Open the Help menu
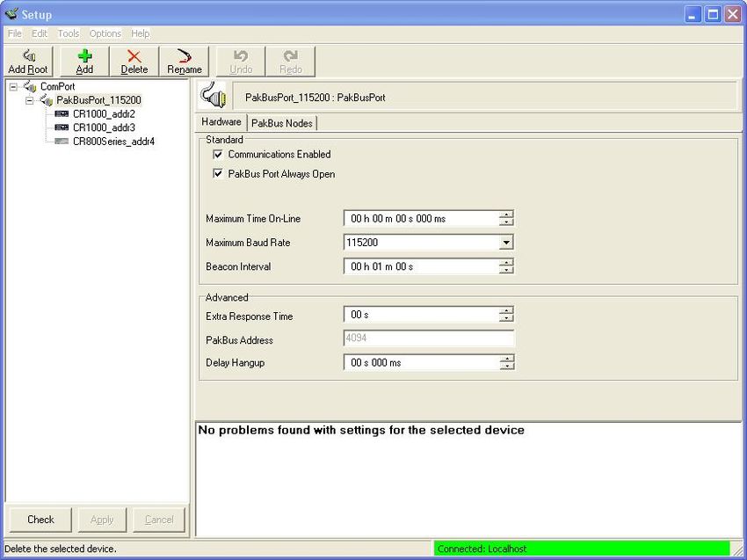The width and height of the screenshot is (747, 560). point(141,33)
